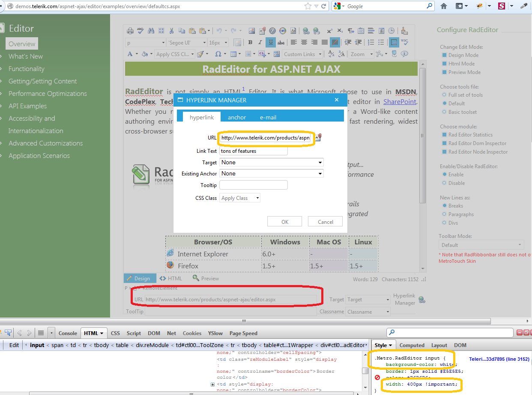Click Firebug Edit button
Viewport: 532px width, 395px height.
[x=14, y=345]
